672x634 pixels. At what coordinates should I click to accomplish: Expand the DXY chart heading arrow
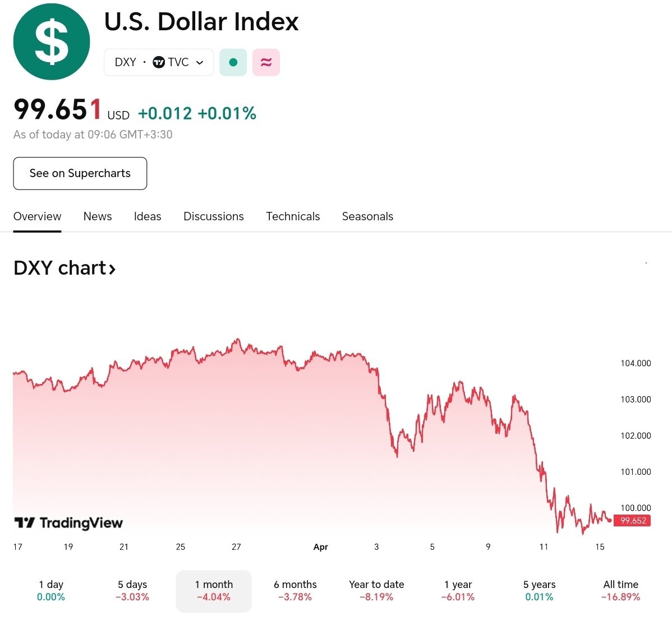pos(112,269)
